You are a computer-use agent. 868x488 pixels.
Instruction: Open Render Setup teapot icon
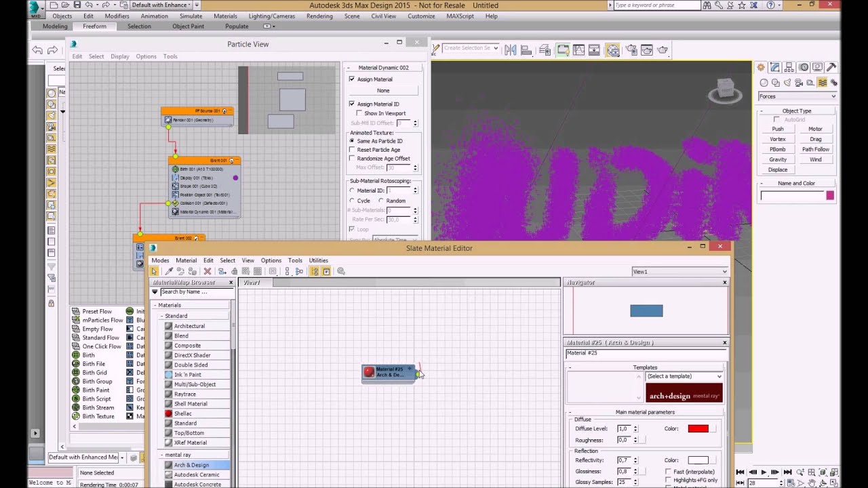pyautogui.click(x=631, y=49)
